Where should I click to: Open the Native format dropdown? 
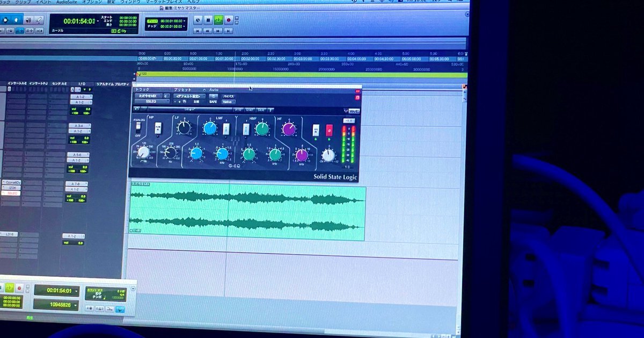coord(228,102)
